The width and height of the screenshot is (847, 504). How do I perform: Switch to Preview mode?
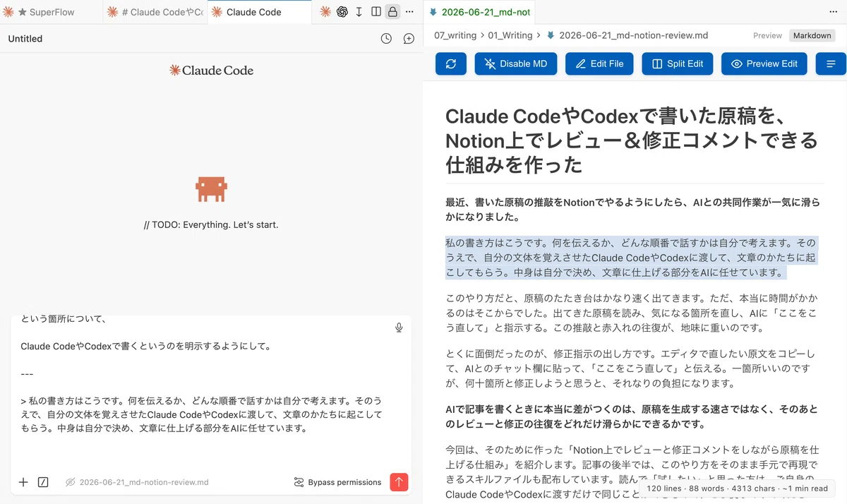click(x=767, y=35)
